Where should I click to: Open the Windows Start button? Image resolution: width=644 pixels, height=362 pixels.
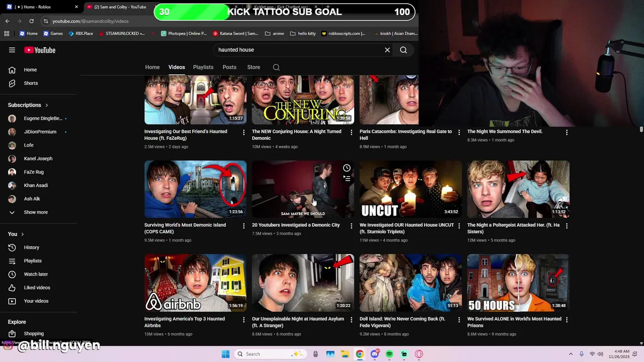[225, 354]
